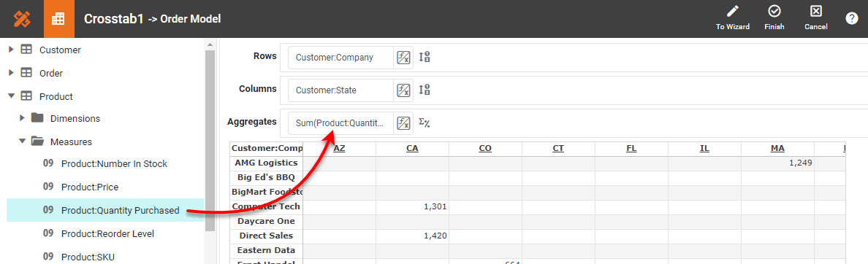The height and width of the screenshot is (264, 868).
Task: Select Product:SKU measure
Action: click(88, 257)
